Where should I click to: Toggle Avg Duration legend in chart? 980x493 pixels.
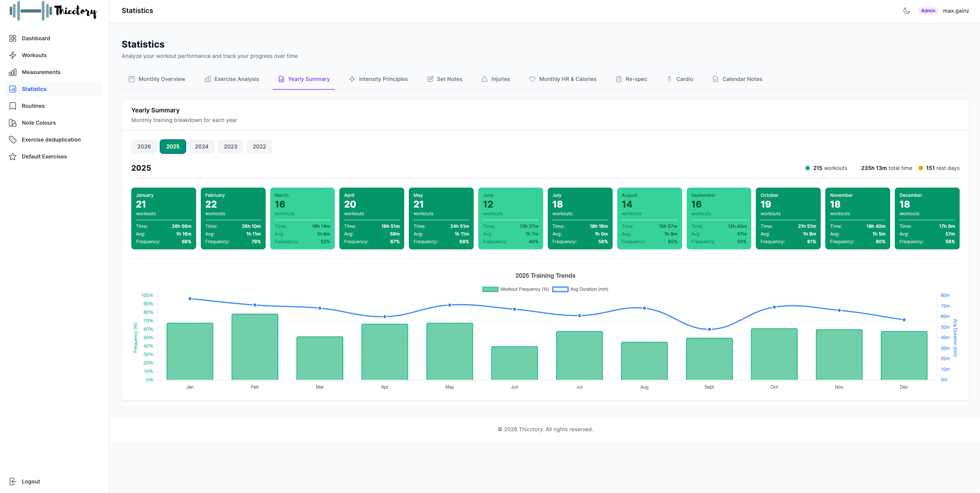click(x=580, y=289)
